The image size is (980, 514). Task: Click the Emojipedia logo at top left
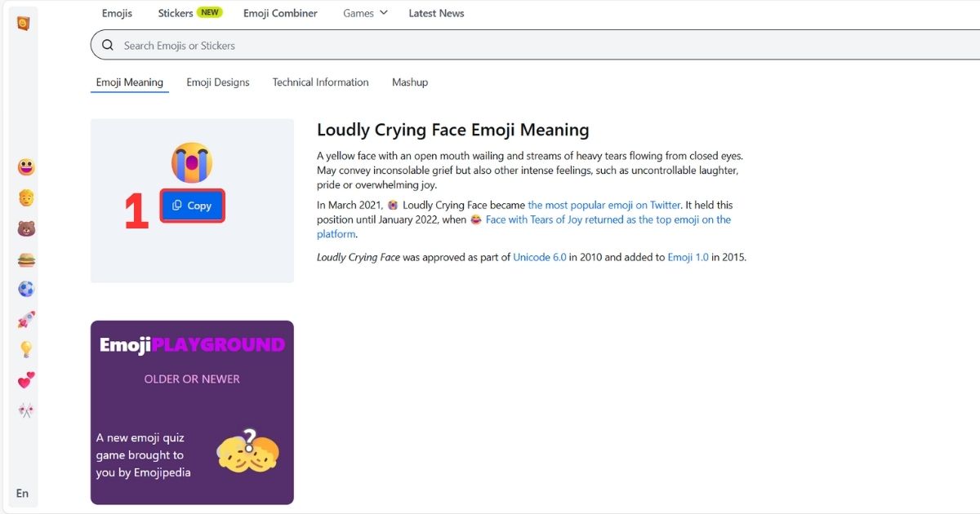point(22,24)
